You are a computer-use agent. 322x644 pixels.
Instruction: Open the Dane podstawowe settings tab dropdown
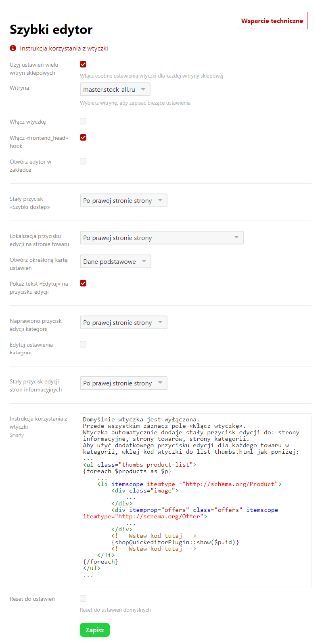pyautogui.click(x=115, y=261)
